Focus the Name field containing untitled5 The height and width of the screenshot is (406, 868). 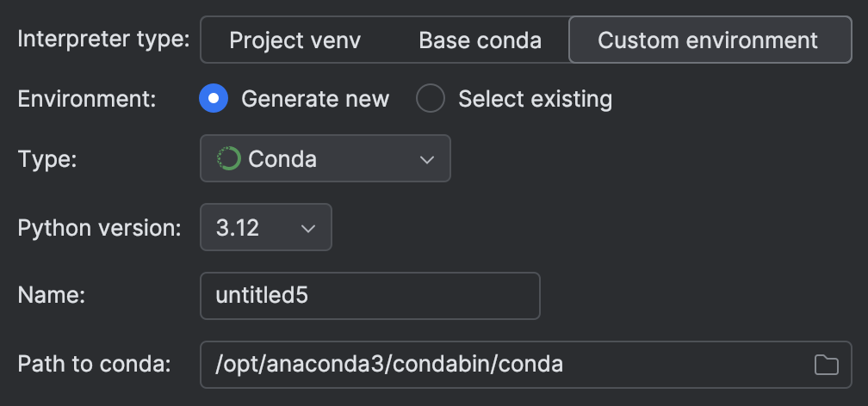369,295
